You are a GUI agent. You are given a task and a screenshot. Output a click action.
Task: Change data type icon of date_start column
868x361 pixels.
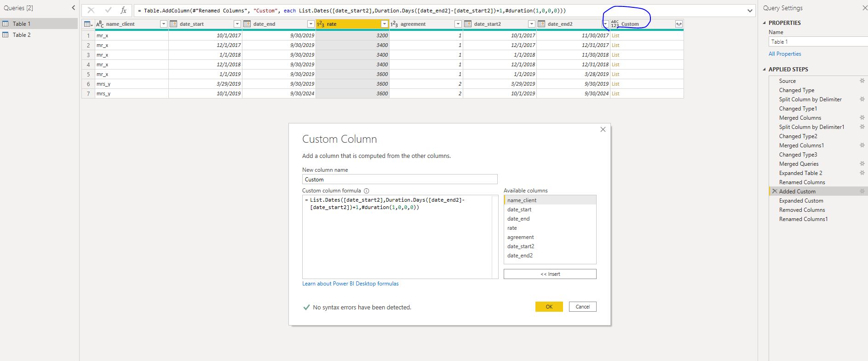coord(173,24)
